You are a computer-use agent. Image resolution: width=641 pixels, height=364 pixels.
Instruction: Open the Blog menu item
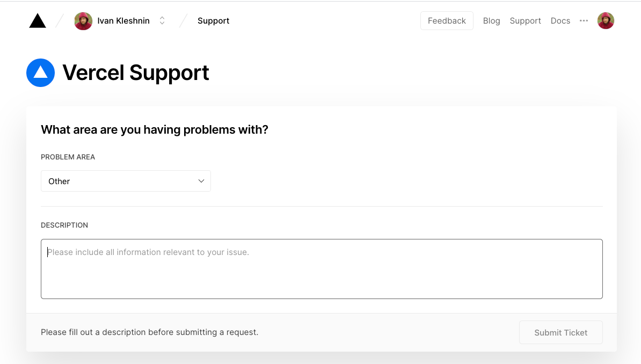(x=491, y=20)
